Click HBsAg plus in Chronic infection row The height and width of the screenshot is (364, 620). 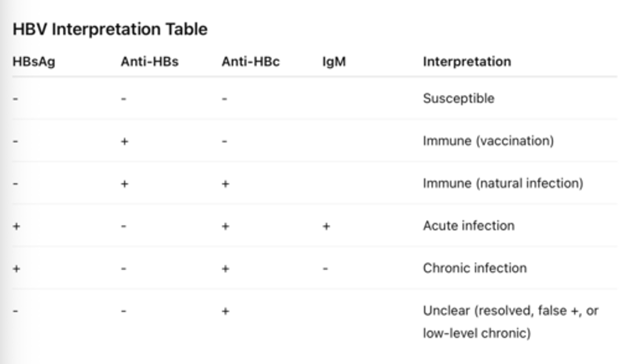16,269
